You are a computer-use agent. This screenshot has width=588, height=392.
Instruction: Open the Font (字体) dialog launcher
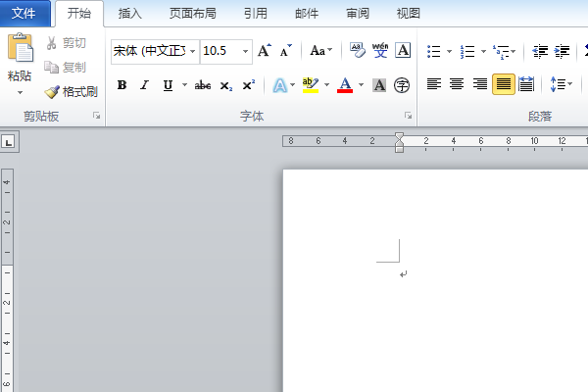tap(408, 116)
